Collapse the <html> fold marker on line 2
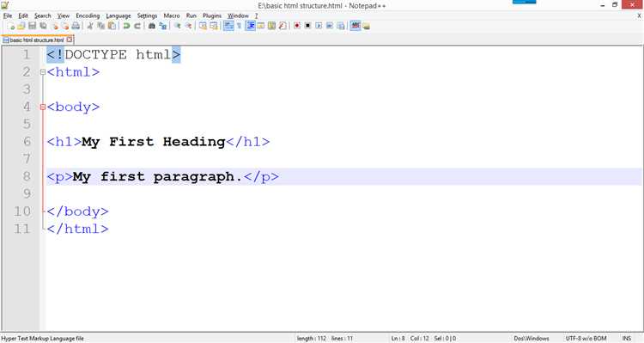 43,72
